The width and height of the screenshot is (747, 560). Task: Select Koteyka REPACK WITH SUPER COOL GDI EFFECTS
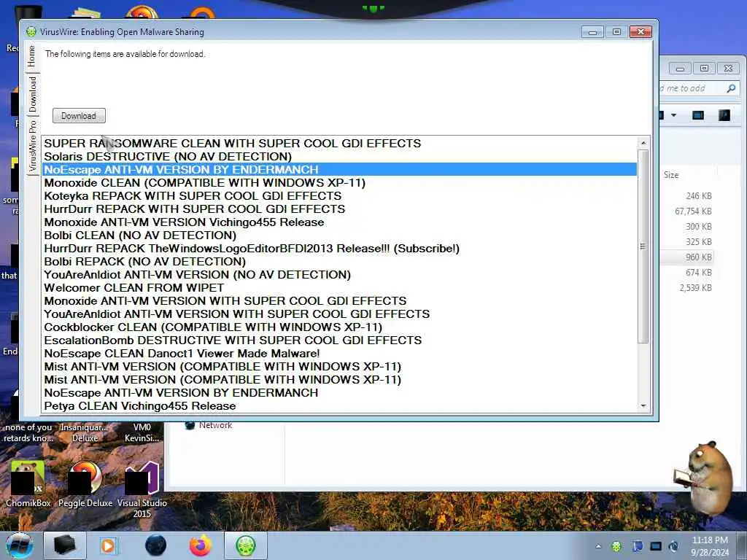pos(339,195)
